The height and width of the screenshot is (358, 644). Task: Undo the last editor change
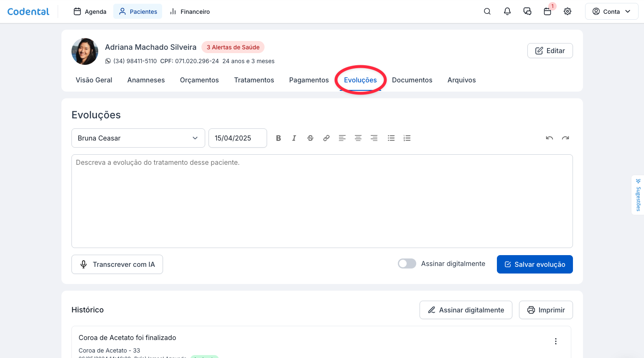550,138
